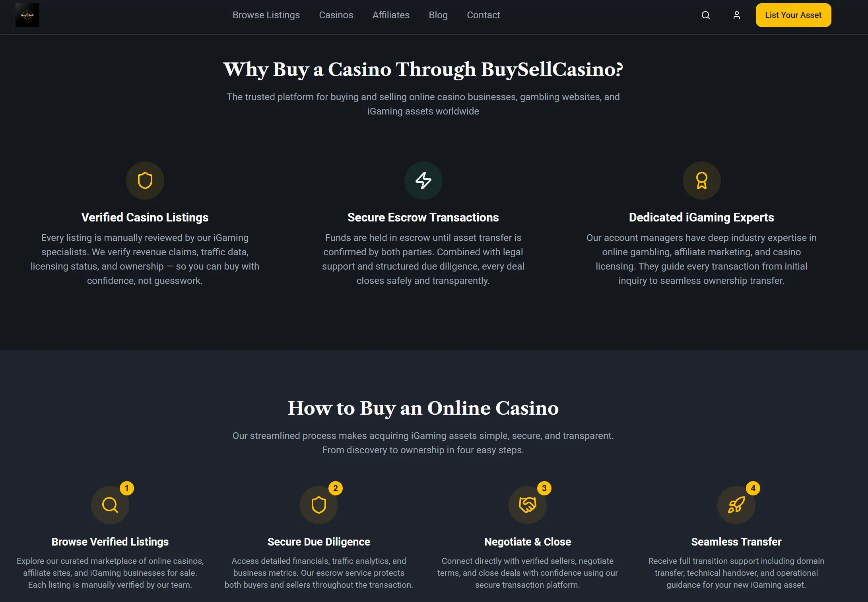868x602 pixels.
Task: Click 'Why Buy a Casino Through BuySellCasino?' title
Action: pyautogui.click(x=423, y=70)
